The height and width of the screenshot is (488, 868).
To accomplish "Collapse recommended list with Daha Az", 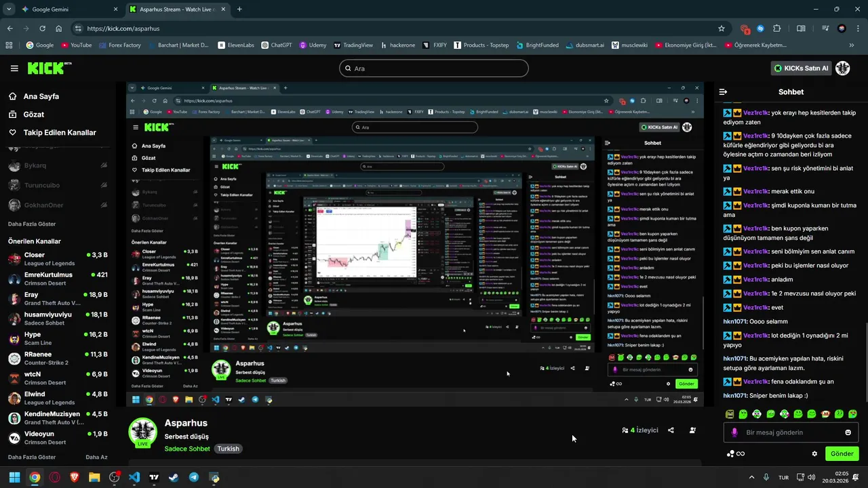I will click(x=96, y=457).
